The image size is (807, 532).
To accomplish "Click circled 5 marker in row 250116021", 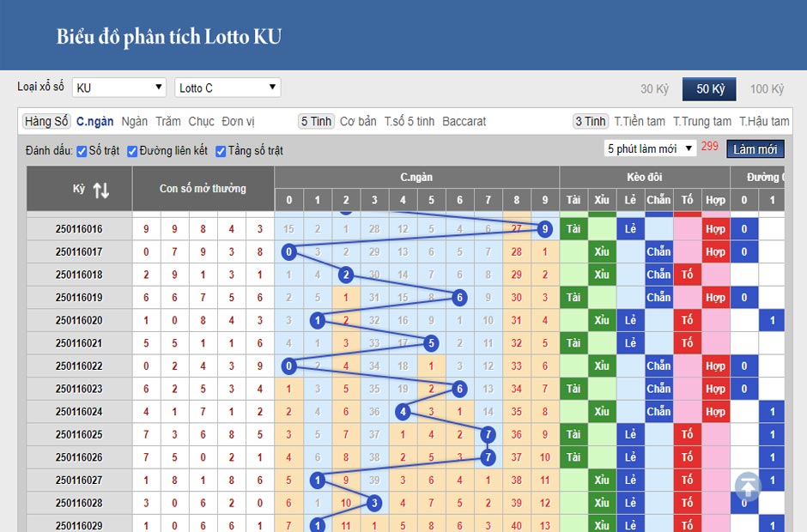I will (431, 343).
